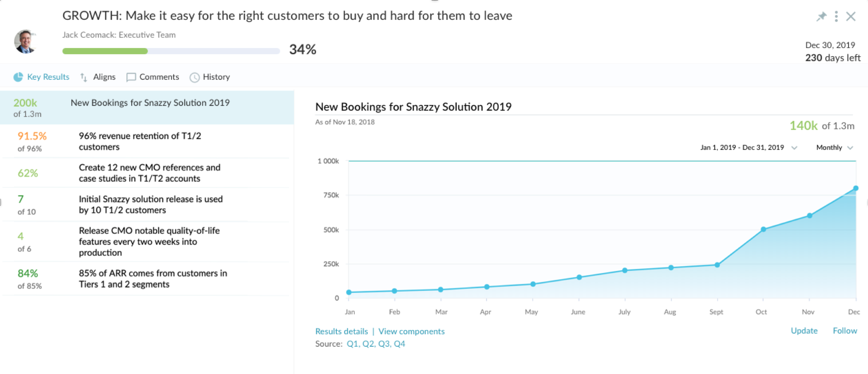Select the 96% revenue retention key result
868x374 pixels.
140,141
